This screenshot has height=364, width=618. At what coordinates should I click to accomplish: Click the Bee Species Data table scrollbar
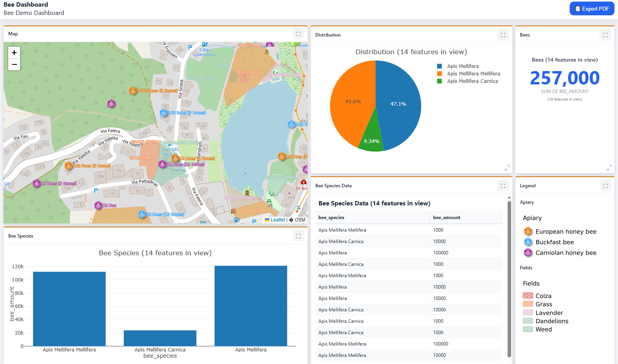tap(509, 279)
